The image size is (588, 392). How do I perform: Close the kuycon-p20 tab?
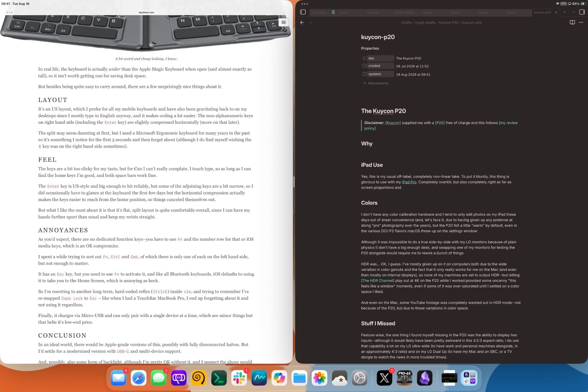coord(556,12)
